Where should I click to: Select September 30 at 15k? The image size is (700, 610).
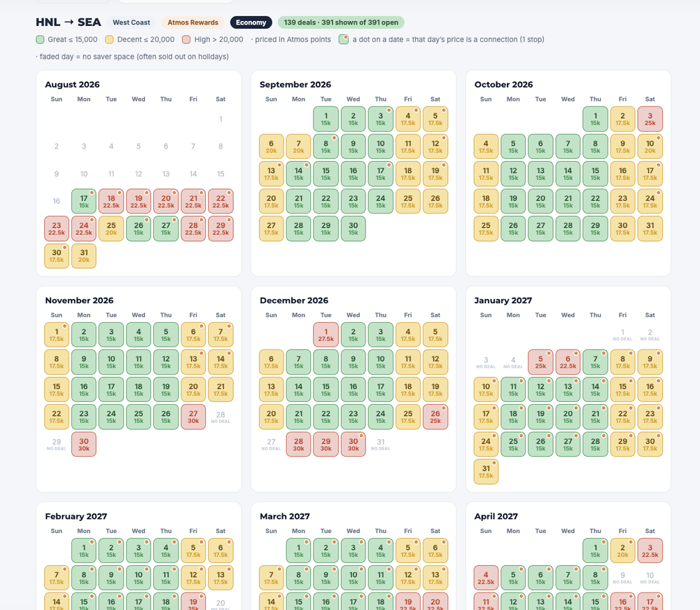coord(353,228)
